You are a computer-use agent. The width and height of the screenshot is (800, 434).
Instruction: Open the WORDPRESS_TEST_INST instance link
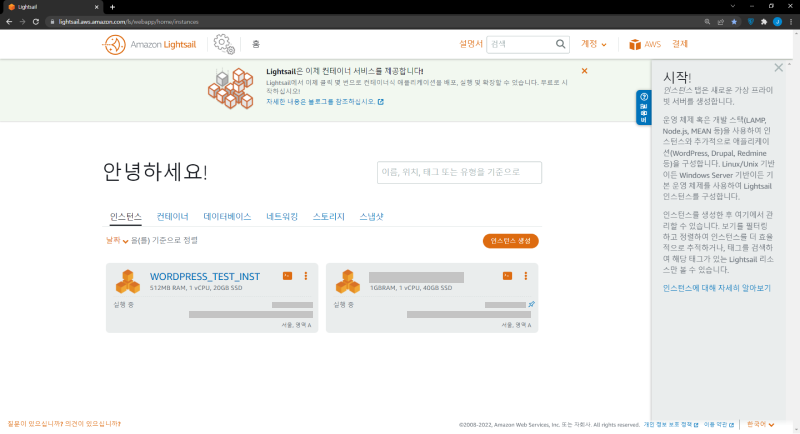(x=204, y=275)
